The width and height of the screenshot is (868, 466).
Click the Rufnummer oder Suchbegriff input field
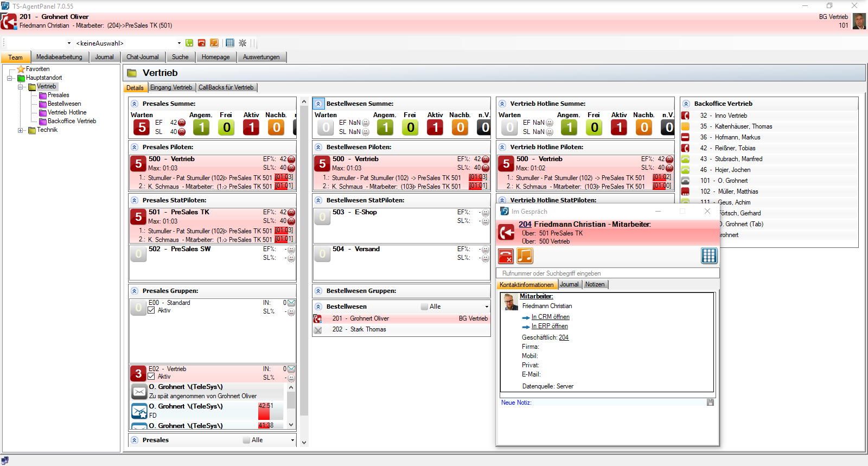click(x=608, y=273)
